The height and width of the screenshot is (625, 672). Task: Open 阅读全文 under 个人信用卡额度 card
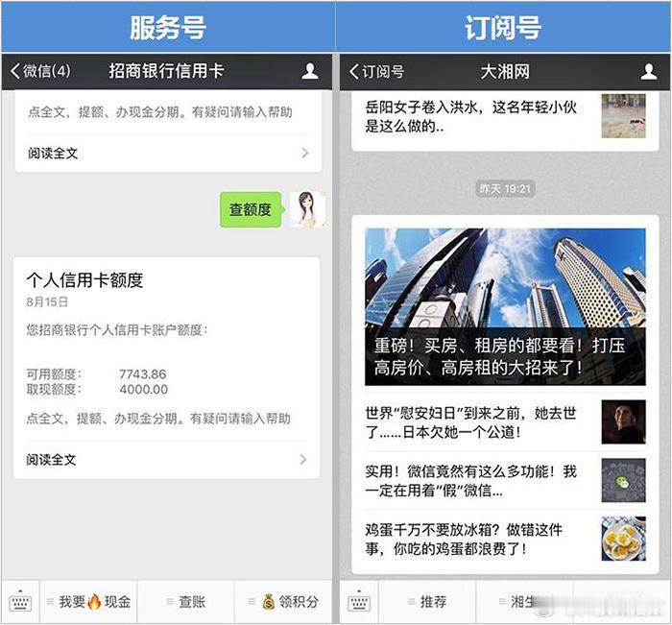166,460
